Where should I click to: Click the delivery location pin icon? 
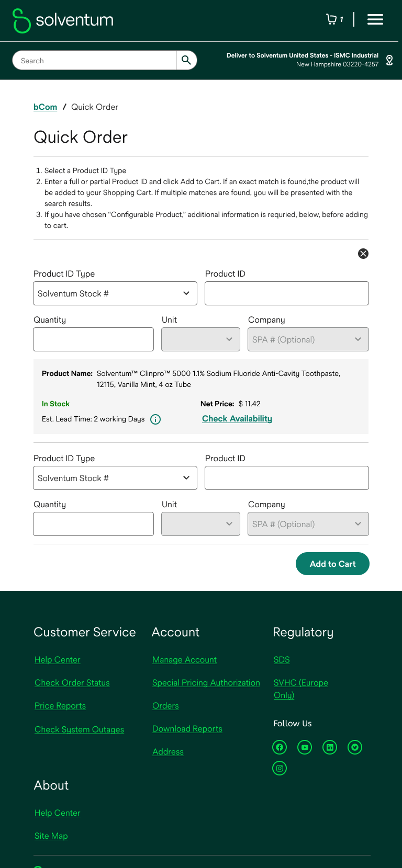pos(389,60)
